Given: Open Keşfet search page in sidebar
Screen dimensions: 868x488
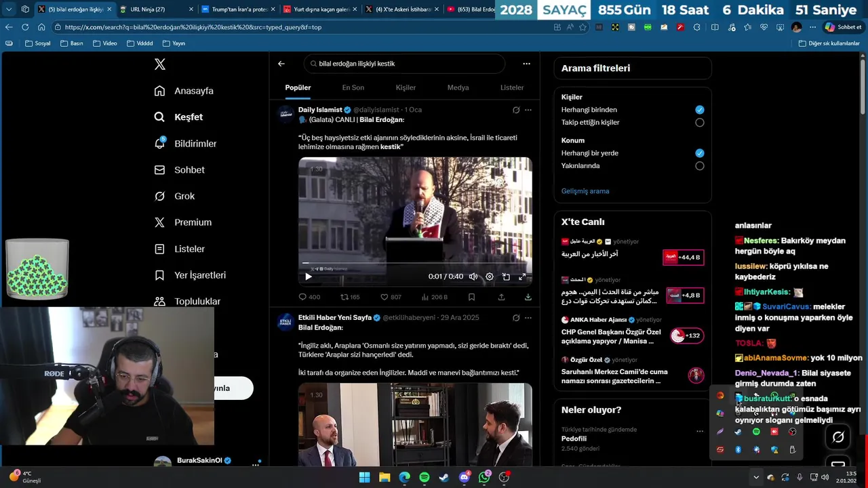Looking at the screenshot, I should [x=178, y=117].
